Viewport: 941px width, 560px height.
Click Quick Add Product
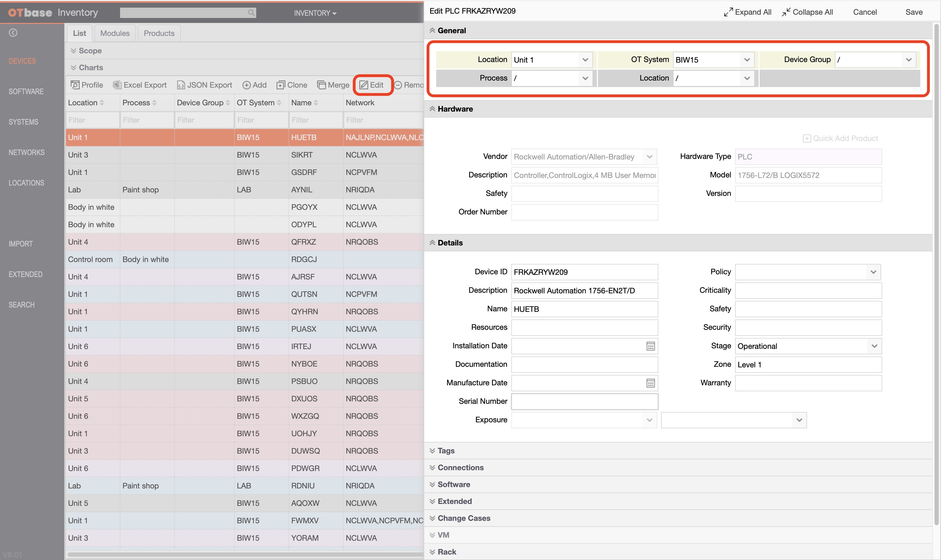click(840, 138)
